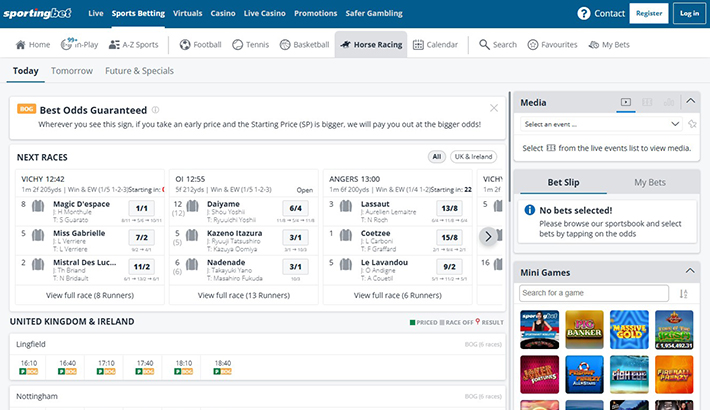Go to Basketball betting

click(304, 44)
